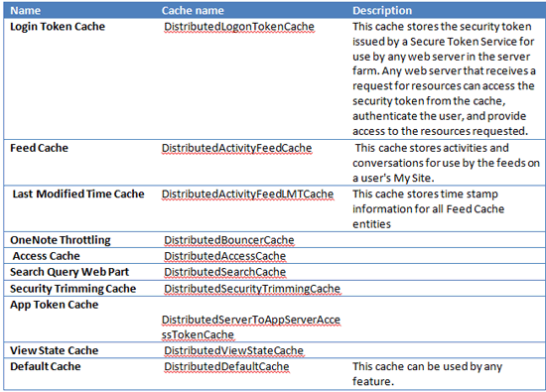Click 'DistributedSecurityTrimmingCache' cache name
Screen dimensions: 546x392
[252, 289]
